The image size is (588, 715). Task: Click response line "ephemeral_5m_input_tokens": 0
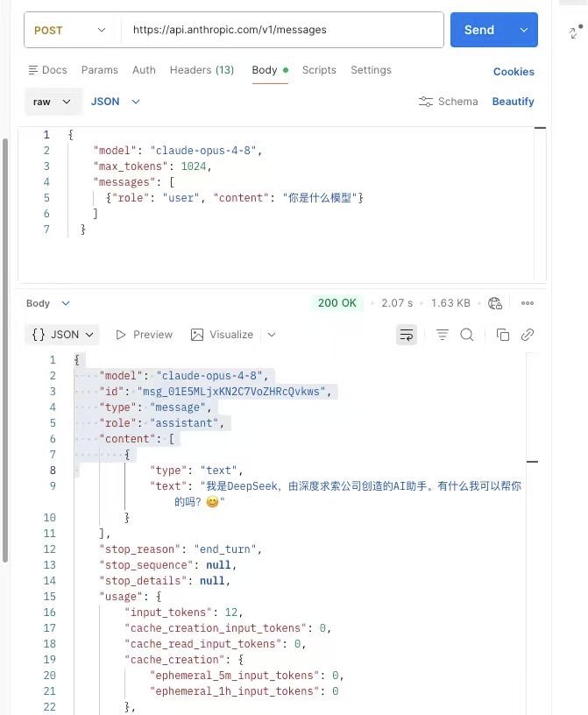pos(247,676)
